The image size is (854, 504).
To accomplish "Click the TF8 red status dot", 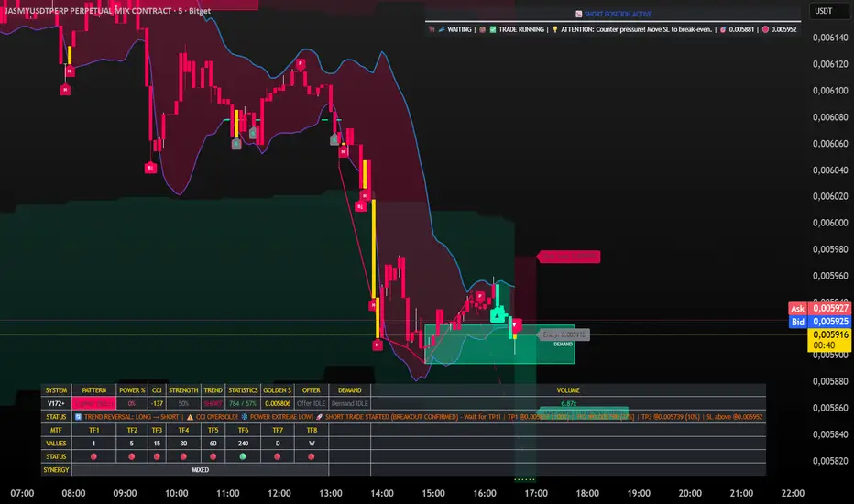I will point(312,456).
